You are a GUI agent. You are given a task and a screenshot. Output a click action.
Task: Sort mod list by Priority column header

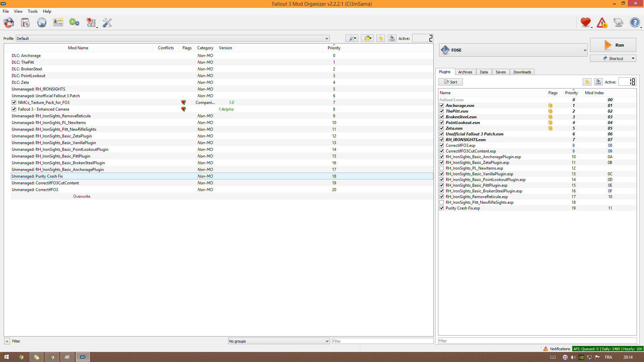point(334,48)
